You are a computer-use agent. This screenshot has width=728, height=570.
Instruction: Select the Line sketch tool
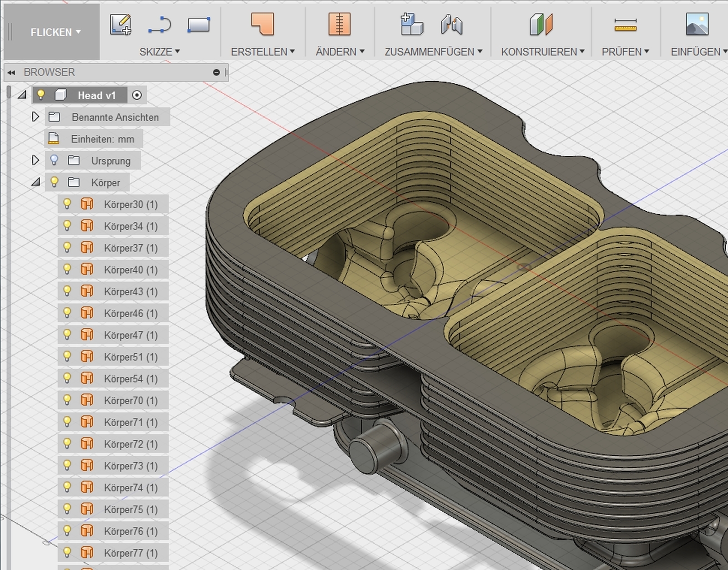(160, 25)
